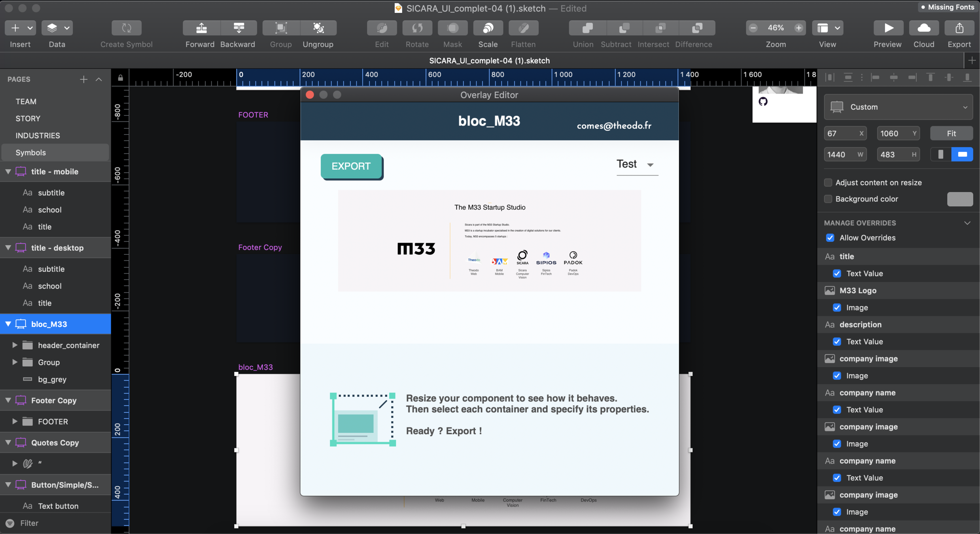
Task: Select the INDUSTRIES page
Action: 38,135
